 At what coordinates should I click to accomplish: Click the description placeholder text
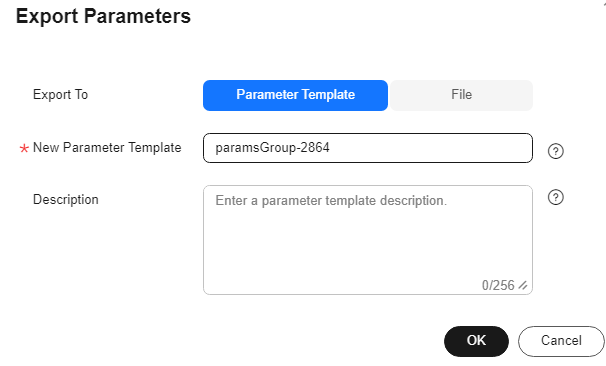point(331,201)
